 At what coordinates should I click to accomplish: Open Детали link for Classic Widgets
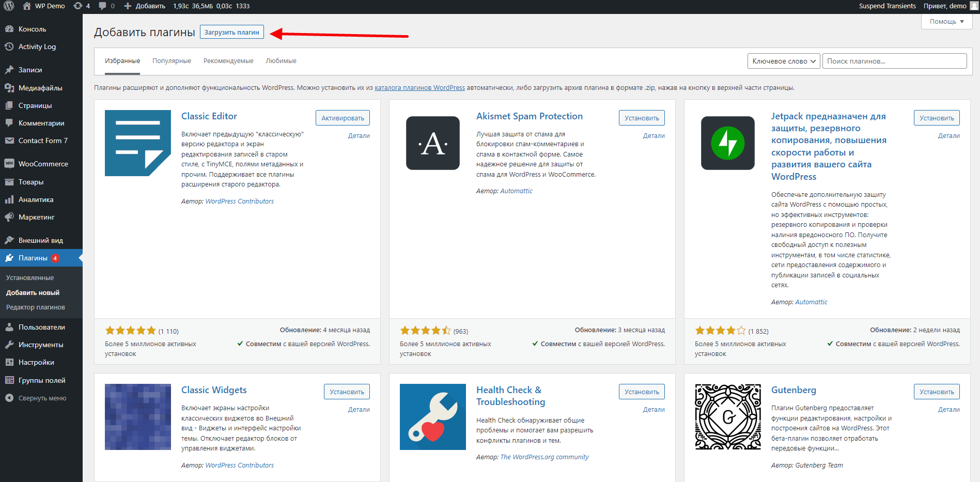[359, 410]
